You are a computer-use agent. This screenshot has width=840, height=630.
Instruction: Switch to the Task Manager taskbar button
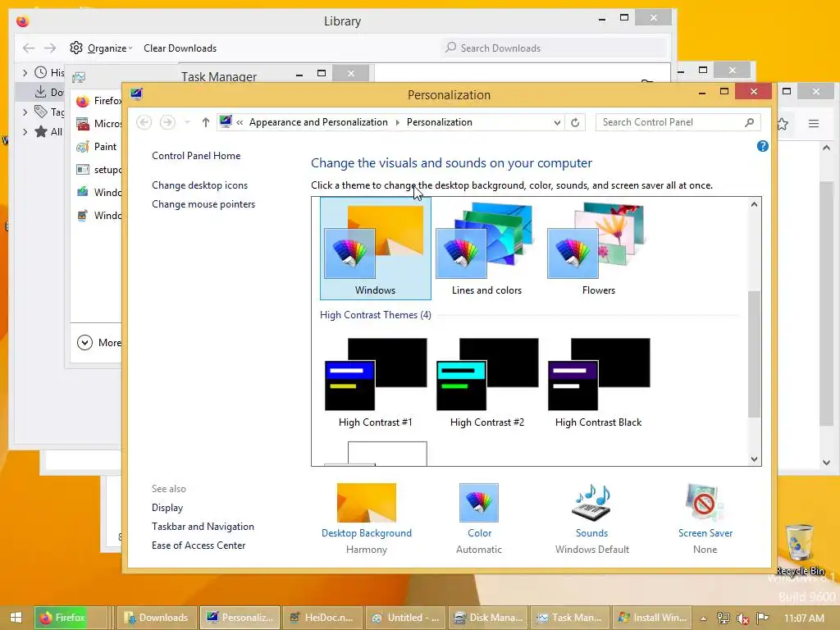[570, 618]
